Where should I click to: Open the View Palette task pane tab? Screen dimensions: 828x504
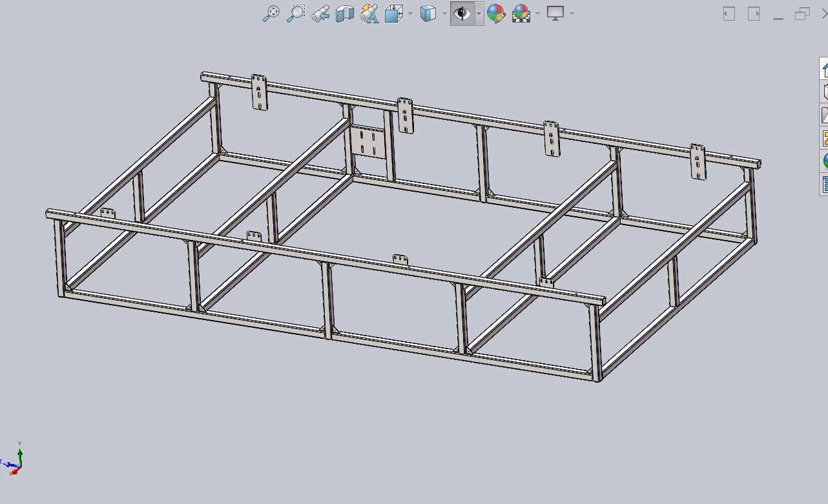(824, 137)
